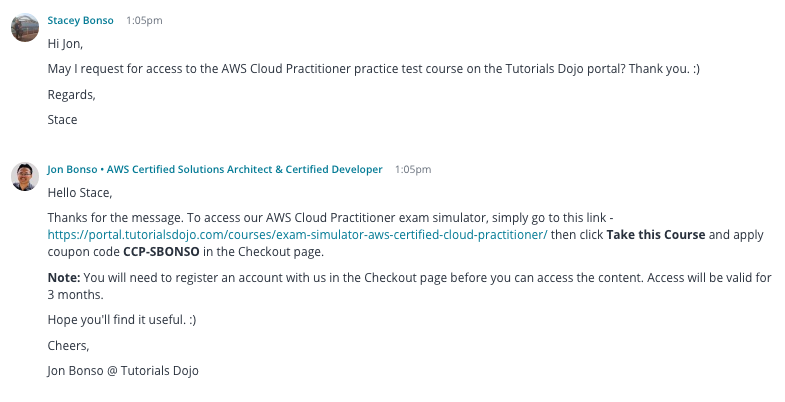Click the Hi Jon greeting line

click(65, 44)
